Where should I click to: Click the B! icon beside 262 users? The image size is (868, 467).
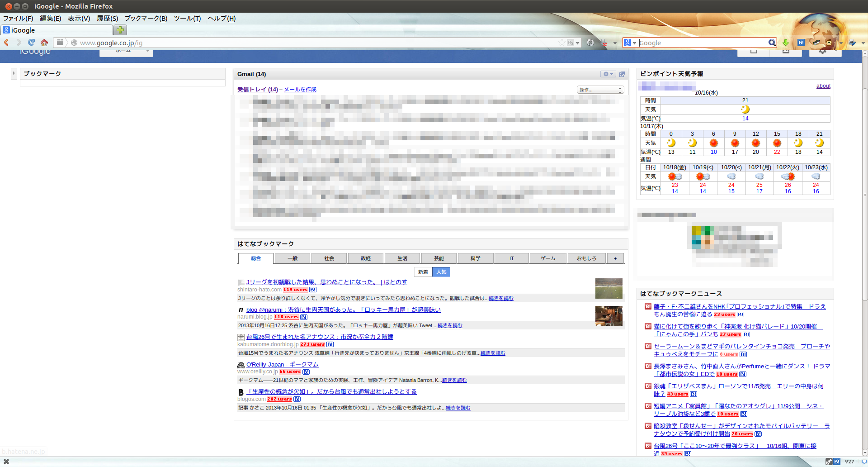click(297, 399)
